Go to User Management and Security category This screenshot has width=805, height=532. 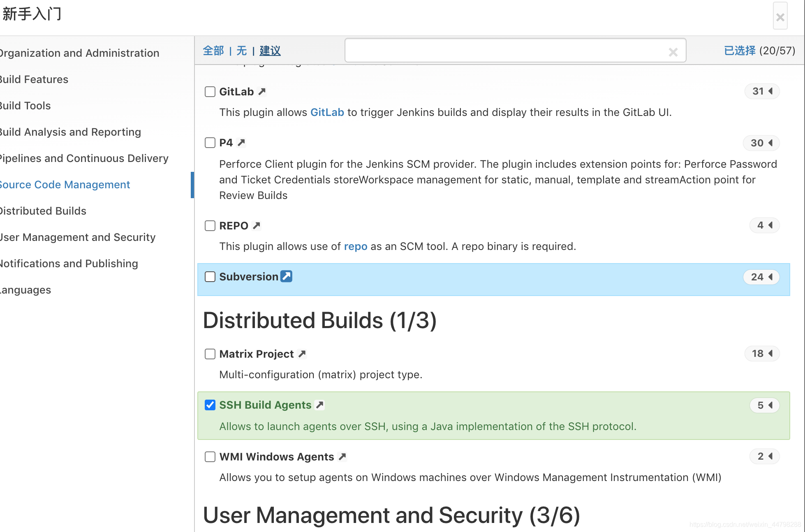click(77, 237)
